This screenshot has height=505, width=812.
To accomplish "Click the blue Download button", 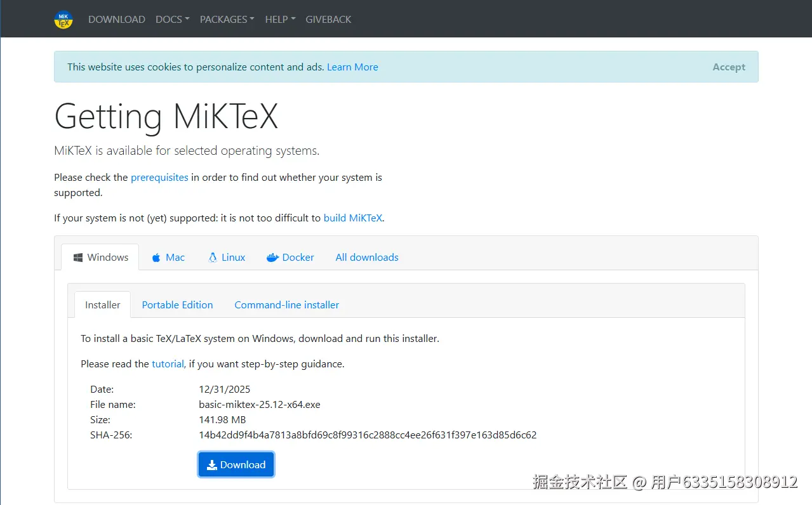I will click(x=236, y=465).
